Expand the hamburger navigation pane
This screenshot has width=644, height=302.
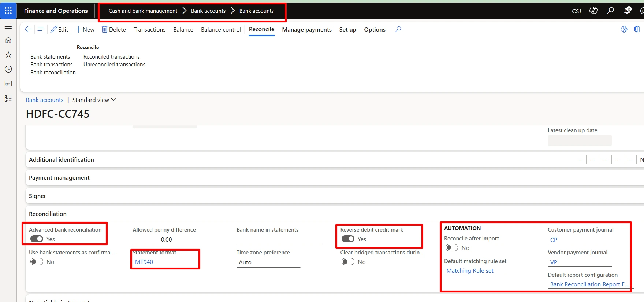point(8,26)
